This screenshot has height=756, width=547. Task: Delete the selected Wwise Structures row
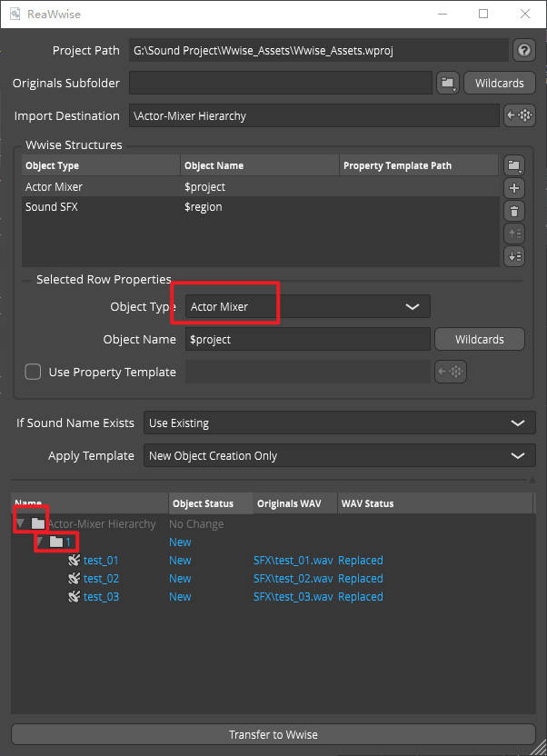[514, 211]
